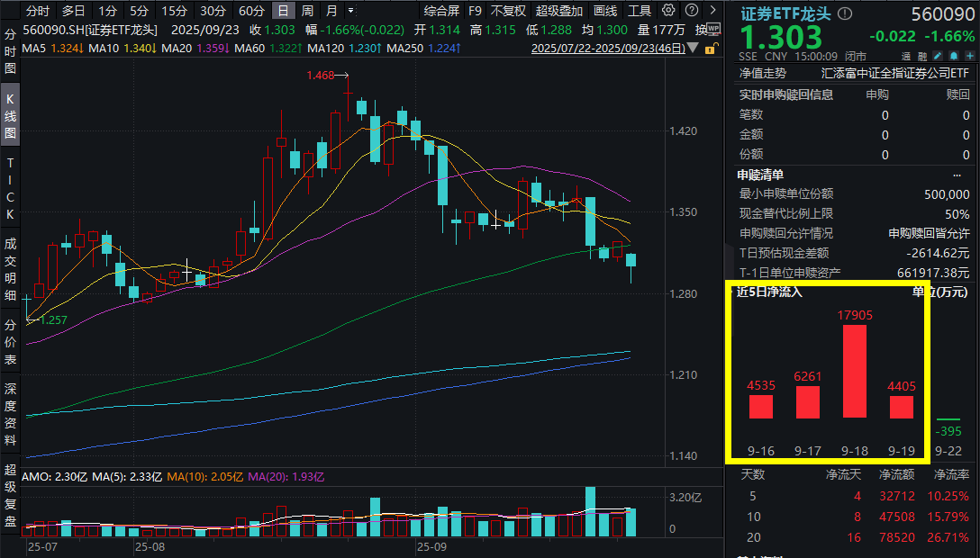980x558 pixels.
Task: Open the 工具 tools menu
Action: [x=640, y=11]
